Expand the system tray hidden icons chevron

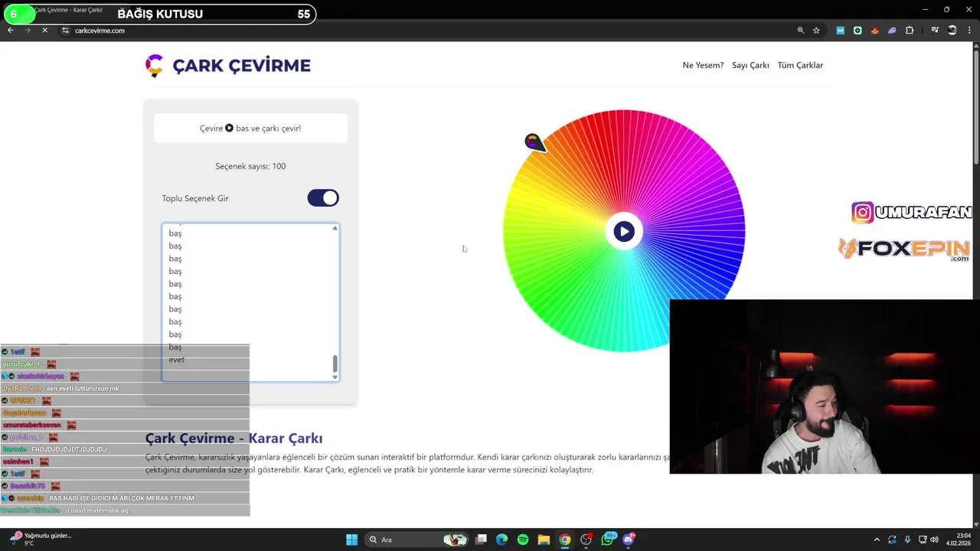[877, 540]
